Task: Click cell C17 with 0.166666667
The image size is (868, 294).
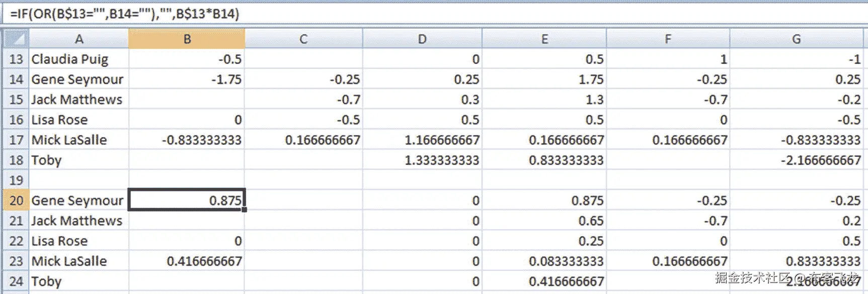Action: click(303, 140)
